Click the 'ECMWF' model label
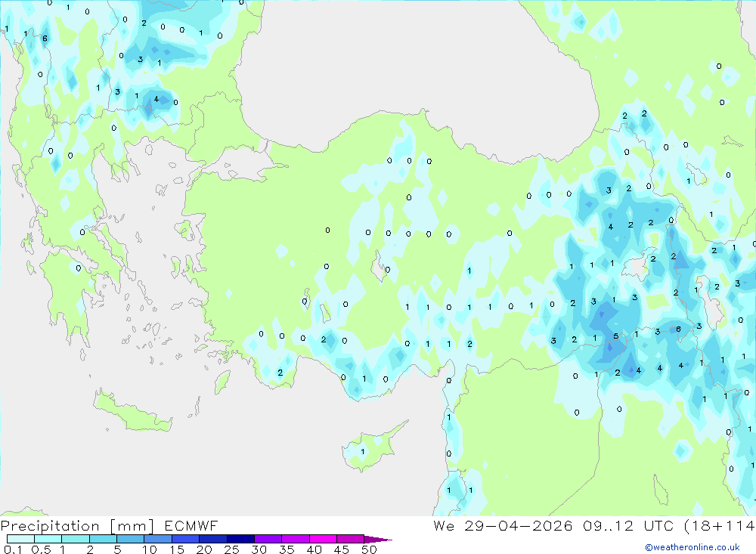The width and height of the screenshot is (756, 554). click(191, 525)
